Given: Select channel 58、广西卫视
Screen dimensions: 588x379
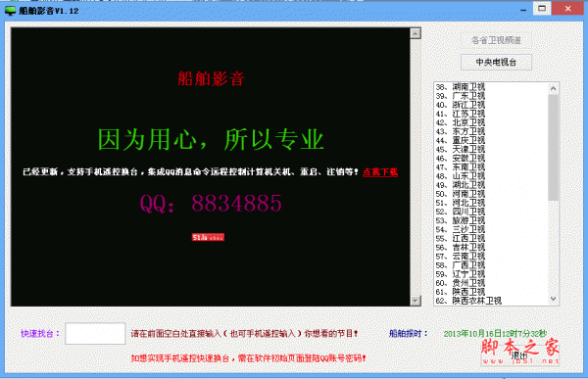Looking at the screenshot, I should (461, 265).
